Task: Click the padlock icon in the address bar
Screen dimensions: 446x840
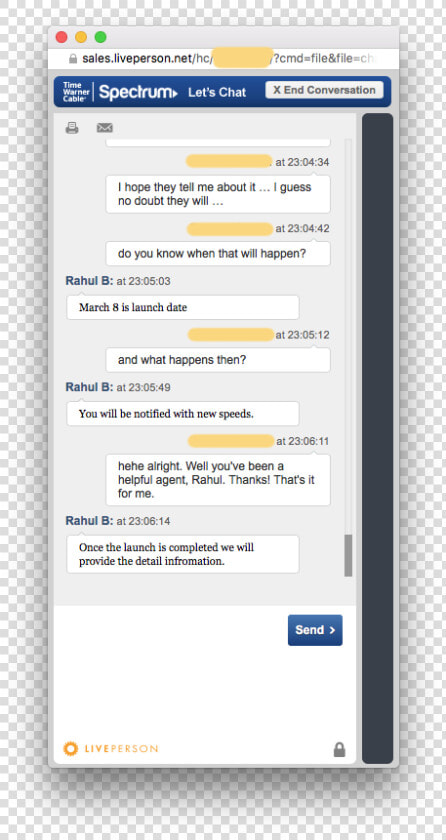Action: coord(73,58)
